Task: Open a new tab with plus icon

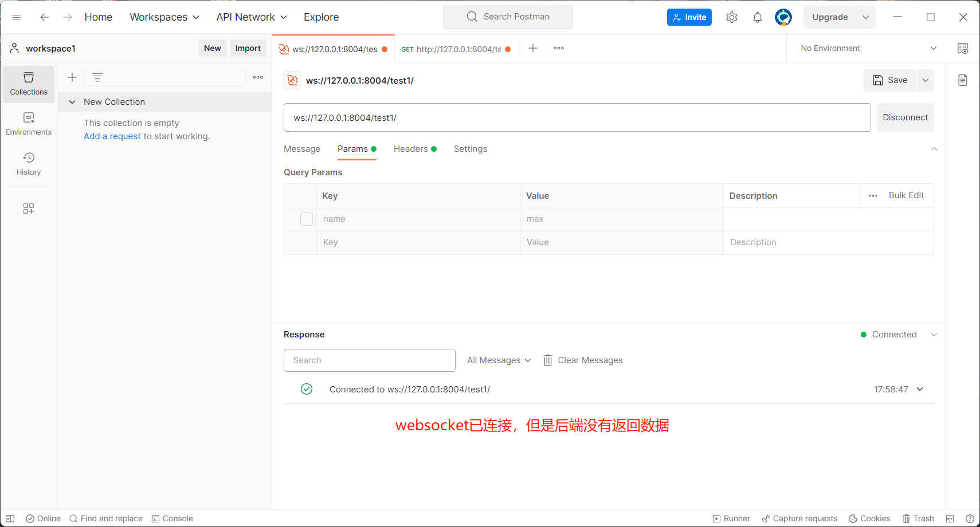Action: (533, 48)
